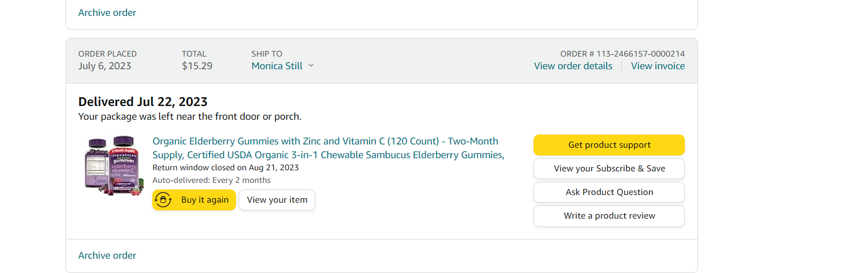Click the $15.29 order total
This screenshot has width=868, height=273.
pos(197,66)
